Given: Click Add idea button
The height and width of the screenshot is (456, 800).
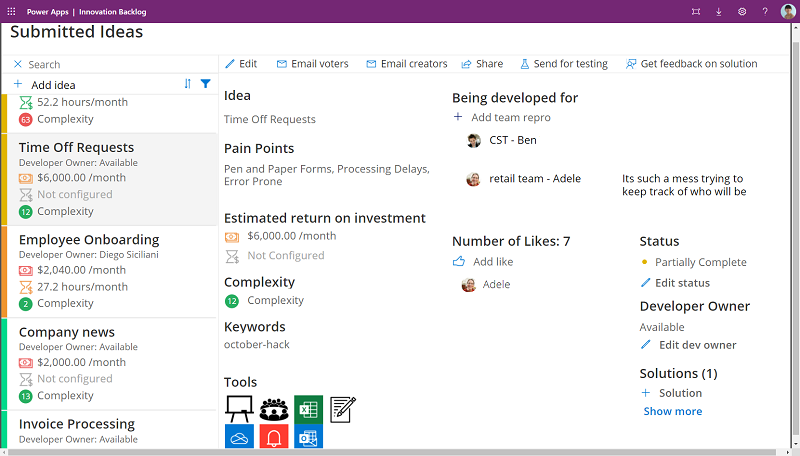Looking at the screenshot, I should click(x=45, y=85).
